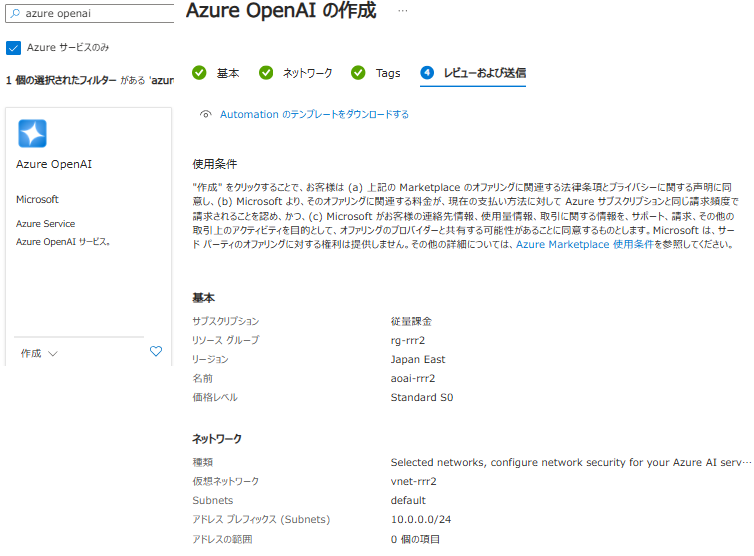Screen dimensions: 754x556
Task: Click the 種類 label
Action: (202, 462)
